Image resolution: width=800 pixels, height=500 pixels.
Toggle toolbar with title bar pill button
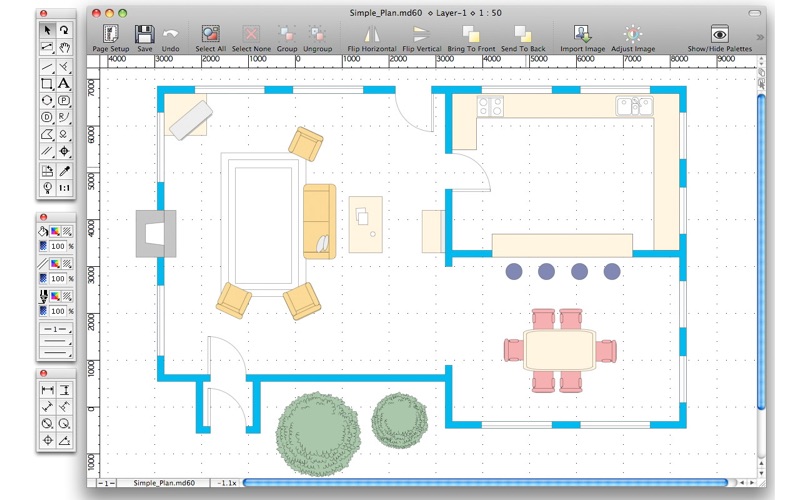(x=754, y=13)
